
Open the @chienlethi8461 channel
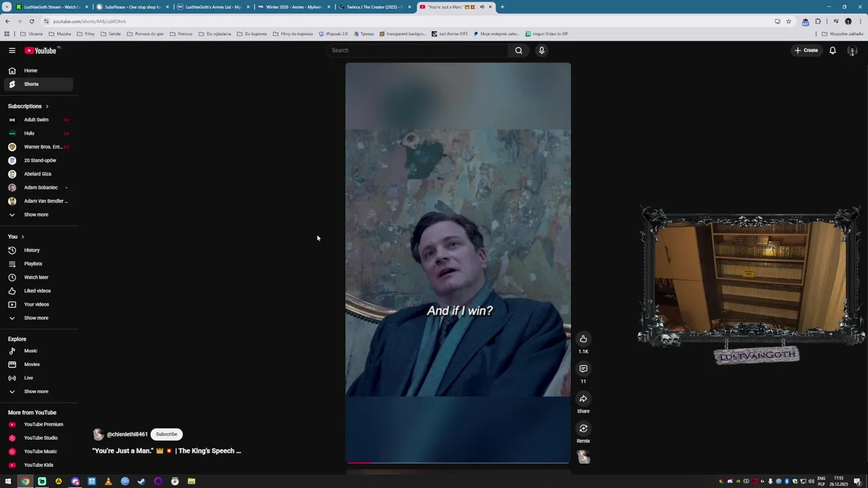pyautogui.click(x=127, y=434)
